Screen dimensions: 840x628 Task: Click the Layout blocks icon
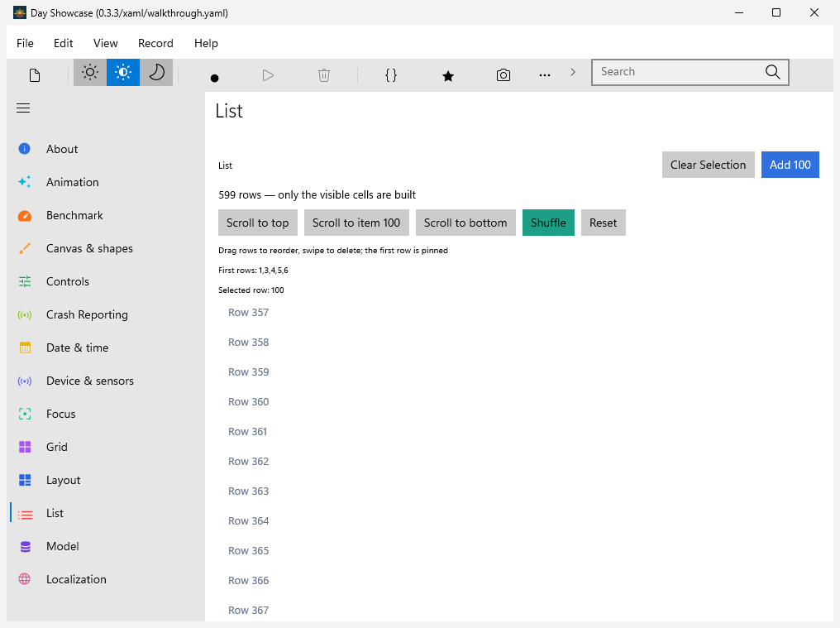tap(25, 480)
